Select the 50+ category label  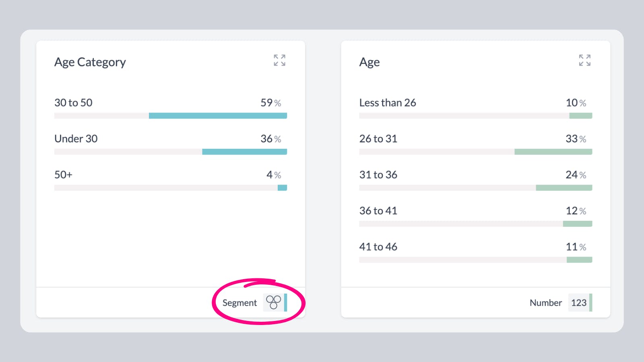tap(64, 175)
